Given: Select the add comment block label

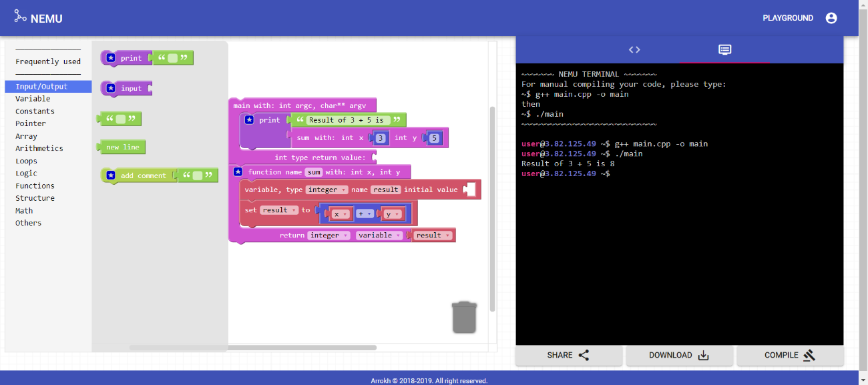Looking at the screenshot, I should pos(144,175).
